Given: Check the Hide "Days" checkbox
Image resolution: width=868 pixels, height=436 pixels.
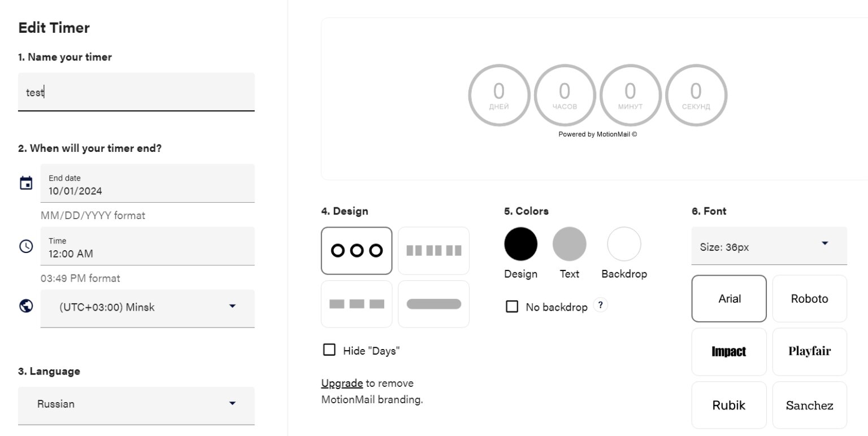Looking at the screenshot, I should 329,350.
